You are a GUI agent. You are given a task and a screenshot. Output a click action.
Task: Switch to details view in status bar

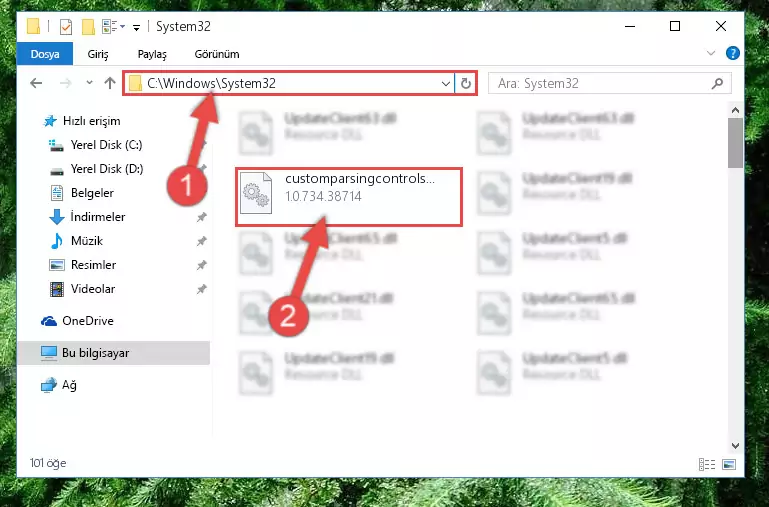coord(707,464)
